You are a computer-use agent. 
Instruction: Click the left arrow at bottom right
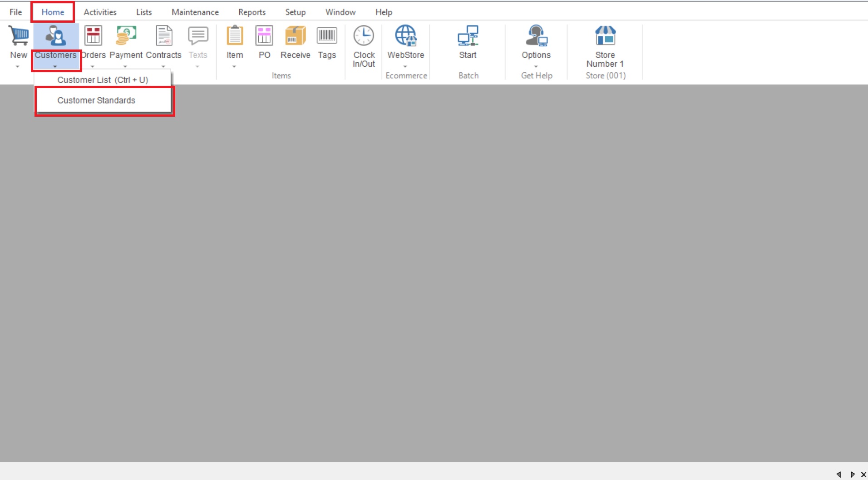[838, 475]
